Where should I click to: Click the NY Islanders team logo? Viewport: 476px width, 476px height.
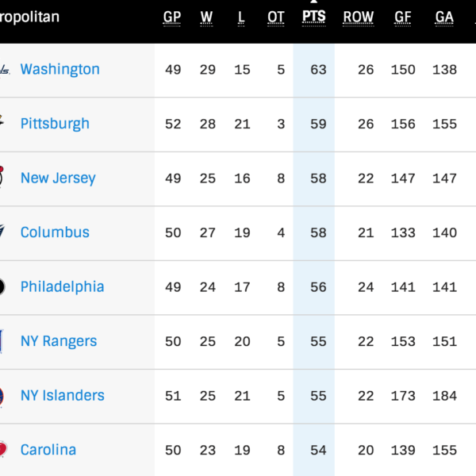pos(3,396)
